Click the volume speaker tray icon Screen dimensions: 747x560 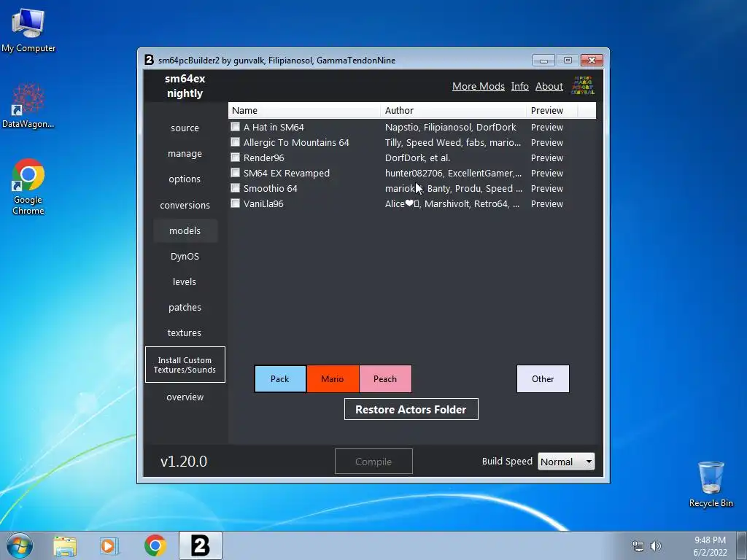coord(656,546)
